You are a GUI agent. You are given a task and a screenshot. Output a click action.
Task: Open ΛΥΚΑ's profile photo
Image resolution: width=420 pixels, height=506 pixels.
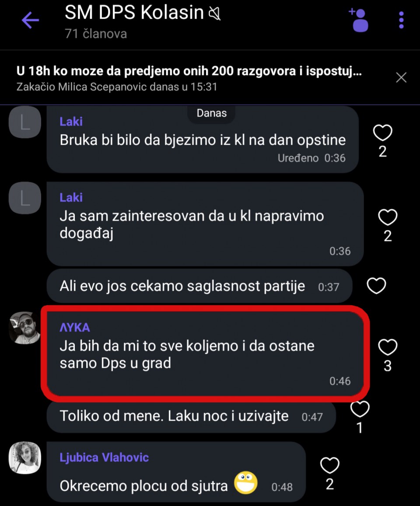coord(24,328)
